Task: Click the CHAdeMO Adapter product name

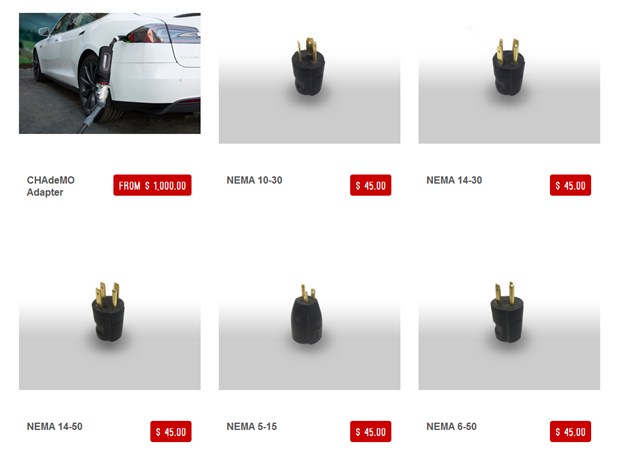Action: pos(51,186)
